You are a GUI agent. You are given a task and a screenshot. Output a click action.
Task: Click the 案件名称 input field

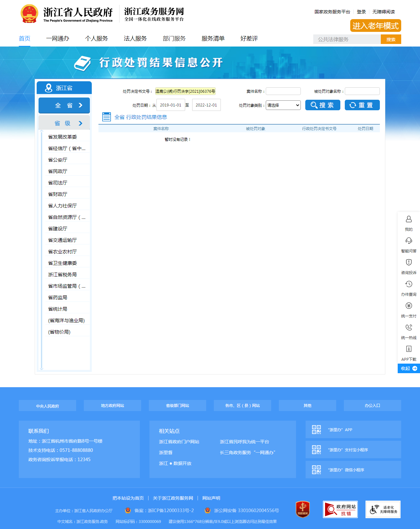[283, 91]
